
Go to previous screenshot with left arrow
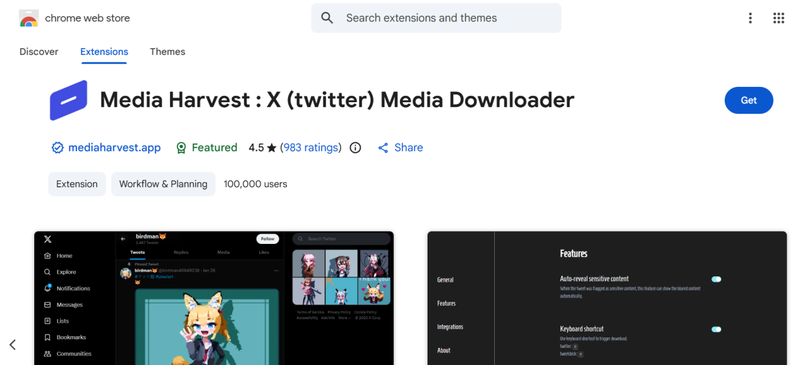click(x=13, y=345)
